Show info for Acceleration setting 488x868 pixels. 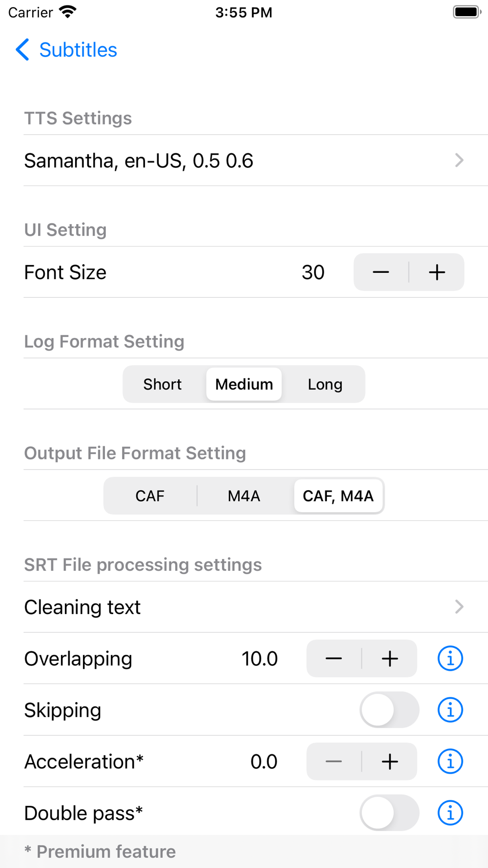click(450, 762)
